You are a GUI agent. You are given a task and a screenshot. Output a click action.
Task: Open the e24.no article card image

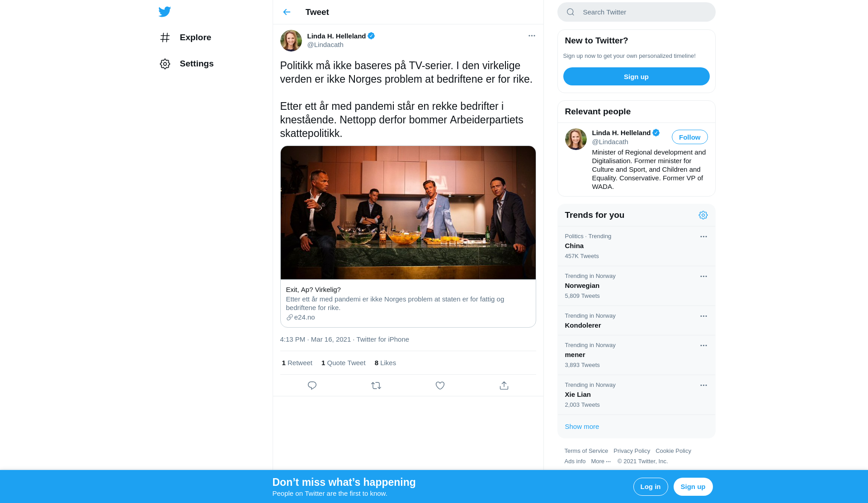tap(408, 212)
